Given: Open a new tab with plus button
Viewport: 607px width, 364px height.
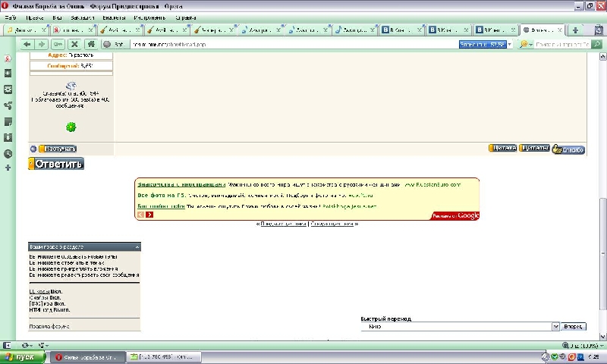Looking at the screenshot, I should pyautogui.click(x=576, y=30).
